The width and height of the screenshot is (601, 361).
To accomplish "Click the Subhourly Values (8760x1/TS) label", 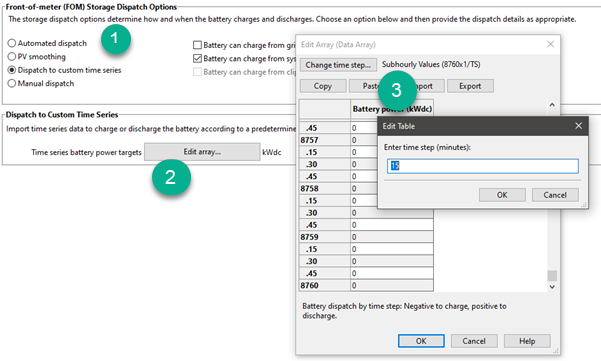I will (431, 64).
